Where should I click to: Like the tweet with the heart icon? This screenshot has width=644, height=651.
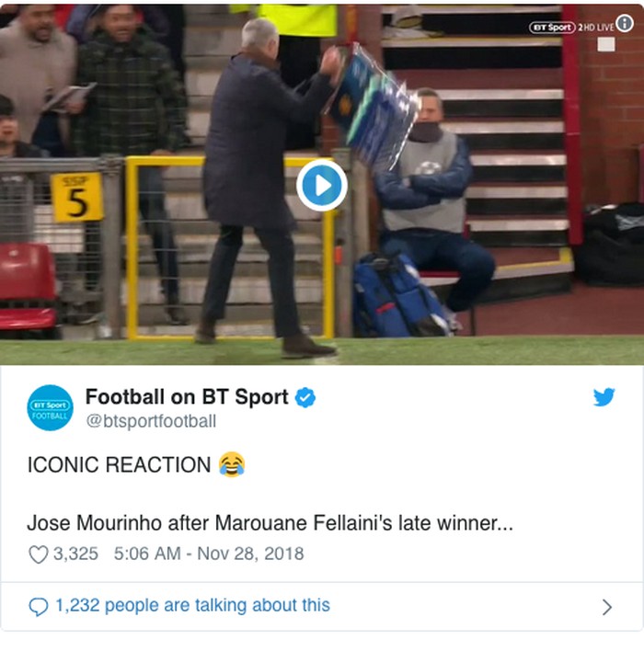coord(39,554)
